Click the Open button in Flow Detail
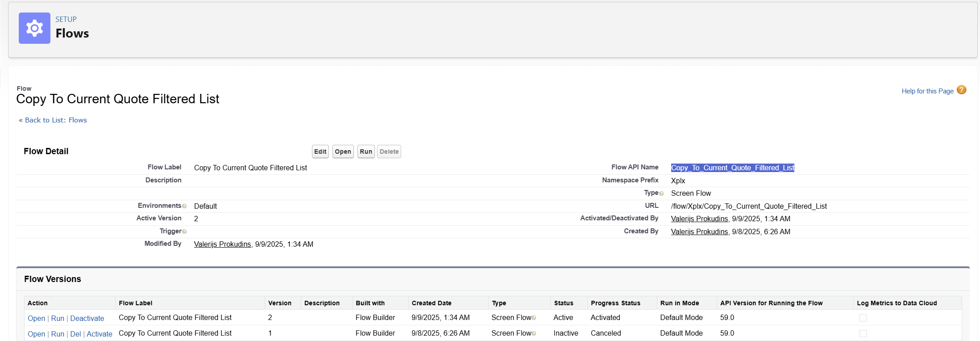This screenshot has height=341, width=980. pos(343,152)
